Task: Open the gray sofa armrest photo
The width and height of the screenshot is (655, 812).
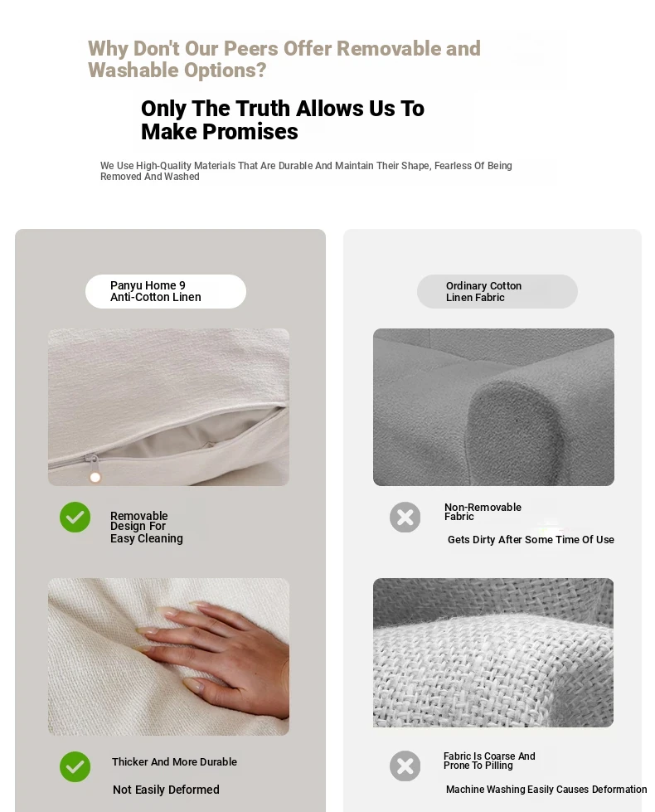Action: [493, 407]
